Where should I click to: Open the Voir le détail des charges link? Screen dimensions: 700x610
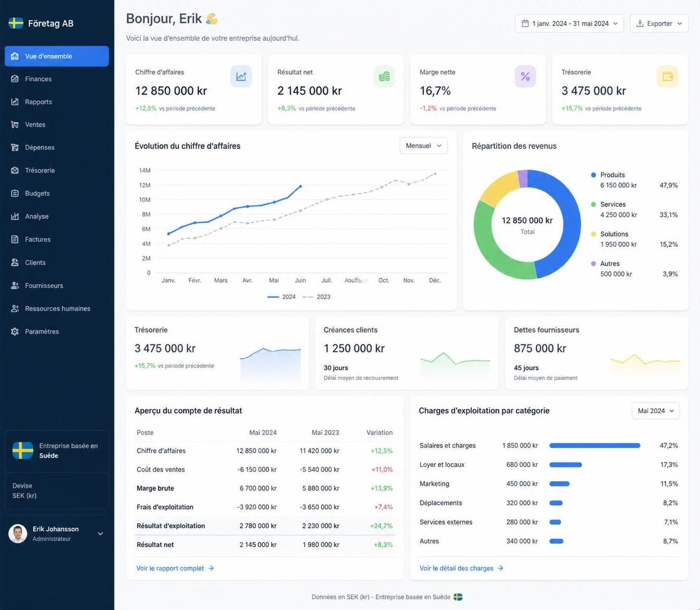pos(461,568)
